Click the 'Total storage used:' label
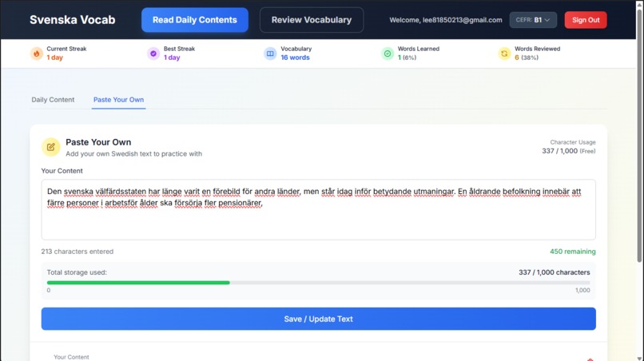Screen dimensions: 644x361 [77, 272]
